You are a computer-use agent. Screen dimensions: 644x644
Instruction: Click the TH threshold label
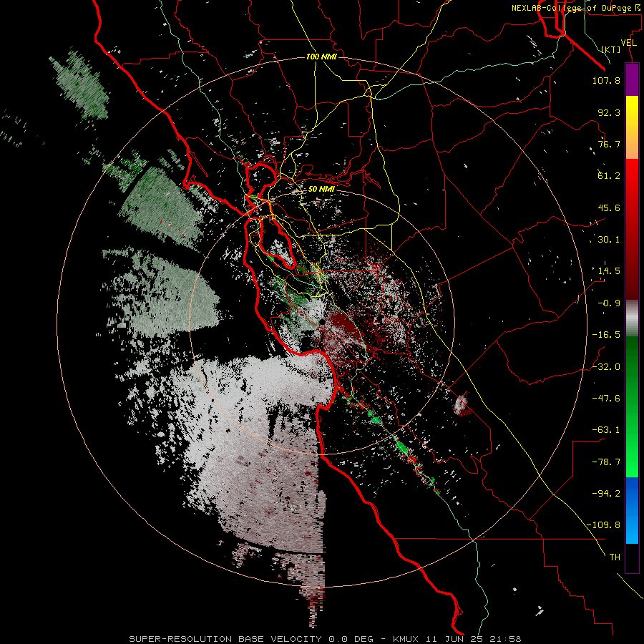pyautogui.click(x=615, y=557)
